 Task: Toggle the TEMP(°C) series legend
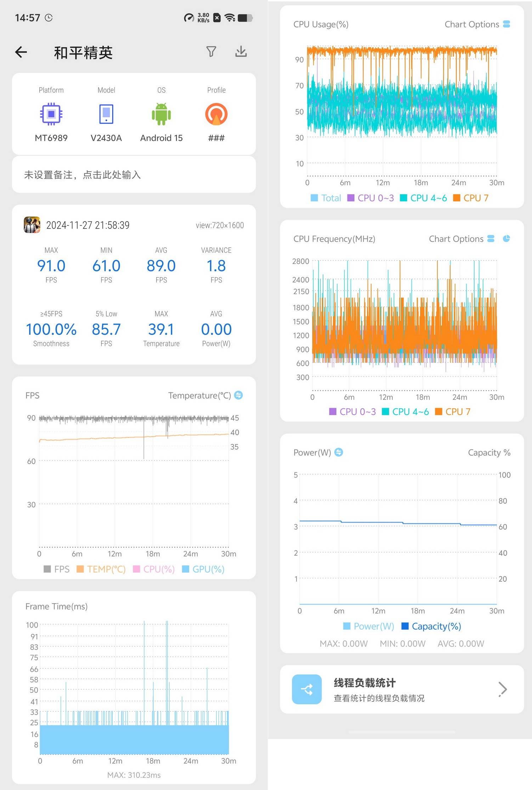(101, 569)
